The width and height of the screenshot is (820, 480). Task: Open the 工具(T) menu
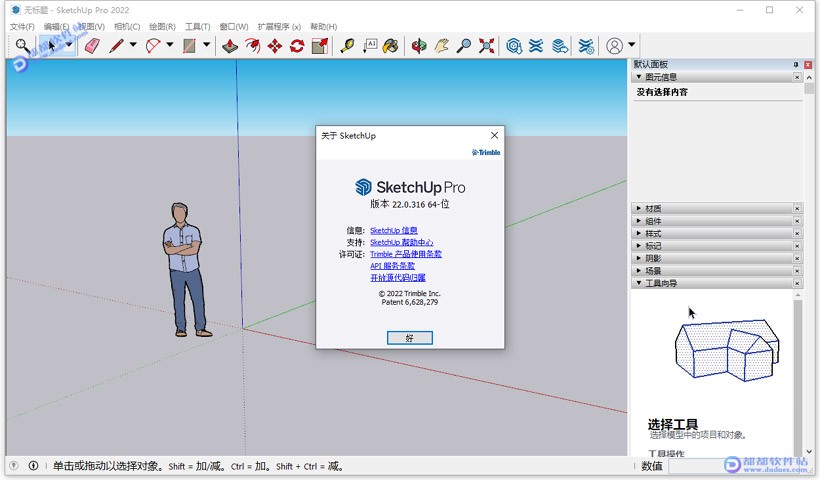click(198, 27)
